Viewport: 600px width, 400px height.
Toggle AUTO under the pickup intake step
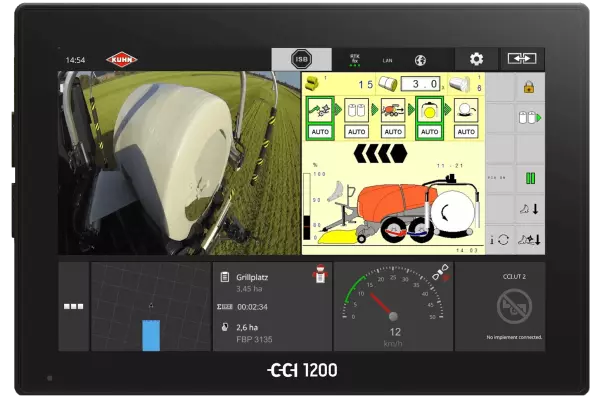(x=321, y=131)
